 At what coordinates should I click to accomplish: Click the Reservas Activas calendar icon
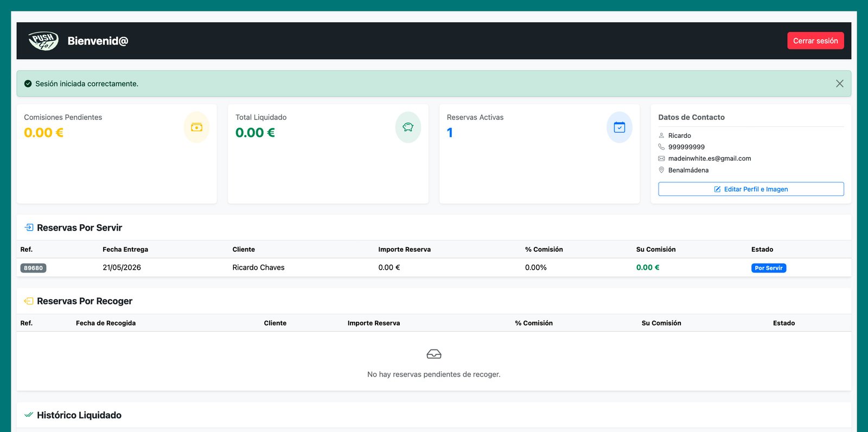point(619,128)
